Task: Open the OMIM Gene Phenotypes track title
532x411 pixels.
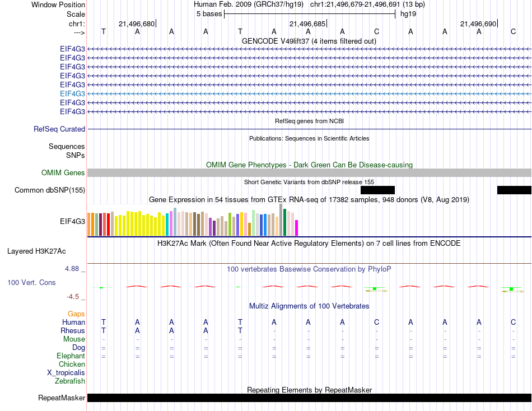Action: click(309, 165)
